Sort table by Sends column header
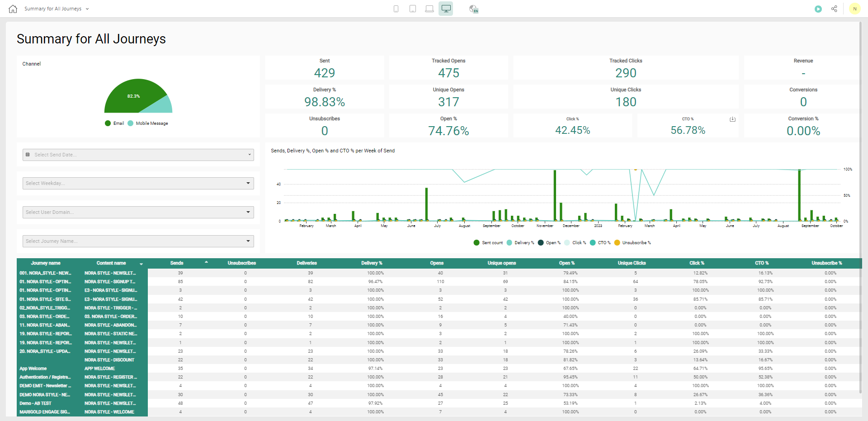Image resolution: width=868 pixels, height=421 pixels. [177, 263]
